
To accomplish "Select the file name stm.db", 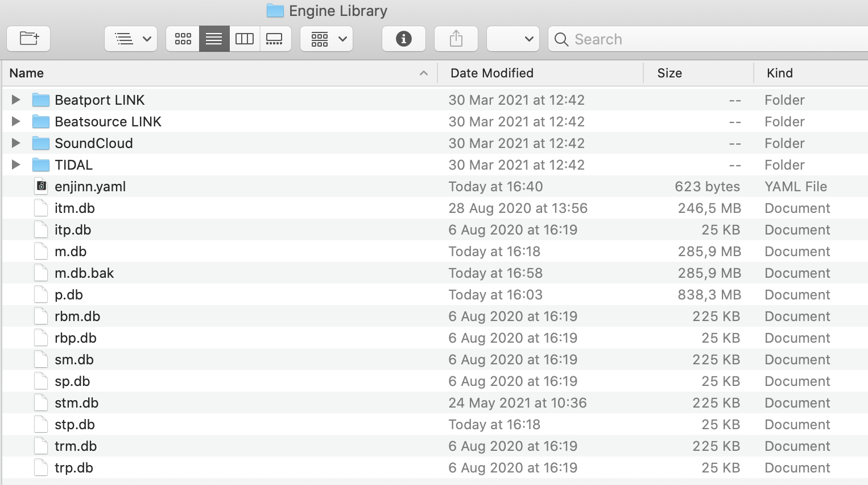I will coord(77,403).
